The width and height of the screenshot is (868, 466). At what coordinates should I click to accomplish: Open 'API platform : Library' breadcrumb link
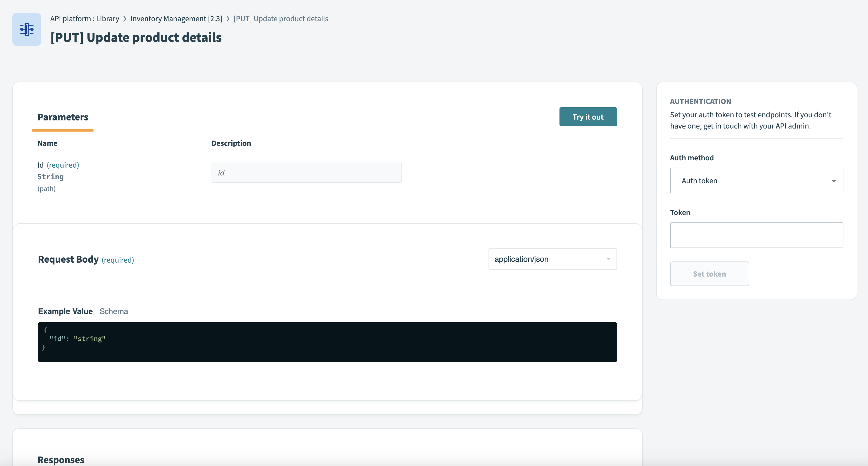pos(85,19)
